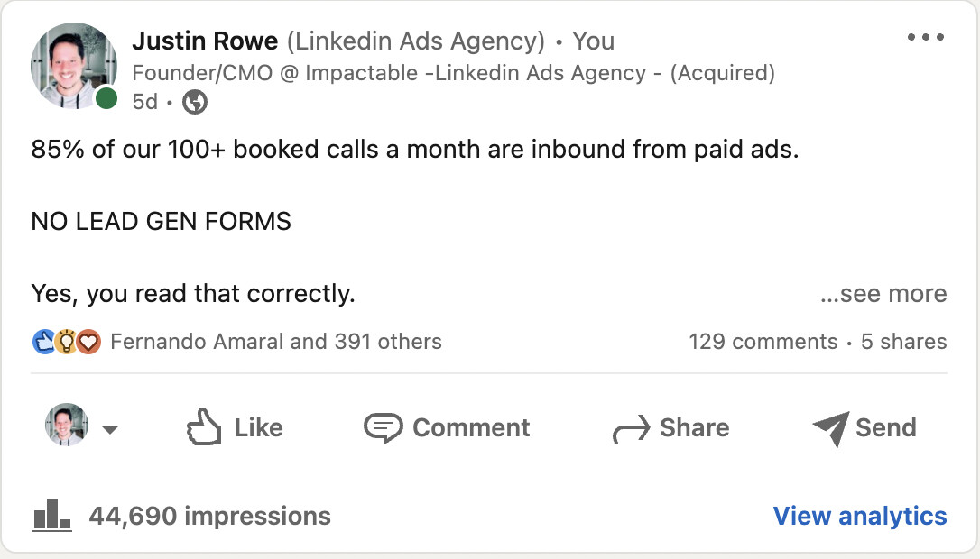The image size is (980, 559).
Task: Click the small avatar beside the dropdown
Action: coord(66,425)
